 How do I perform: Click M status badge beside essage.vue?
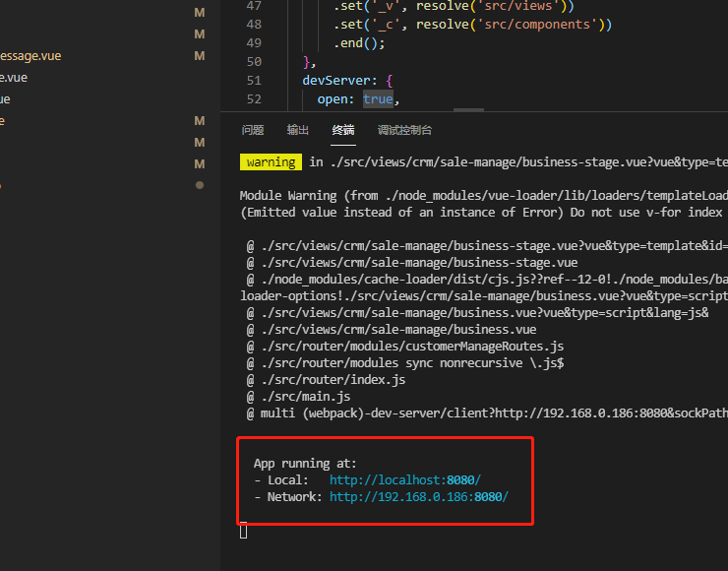point(200,56)
